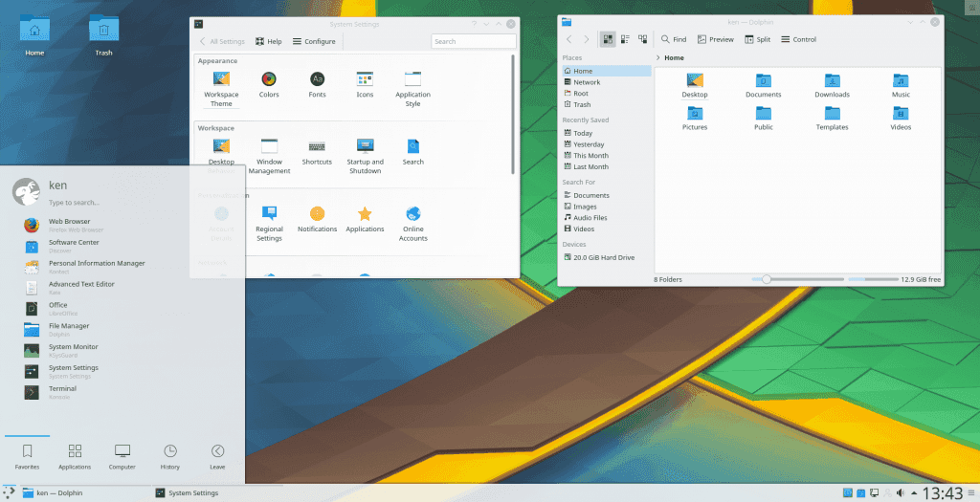Select Images under Search For
This screenshot has width=980, height=502.
pos(606,207)
